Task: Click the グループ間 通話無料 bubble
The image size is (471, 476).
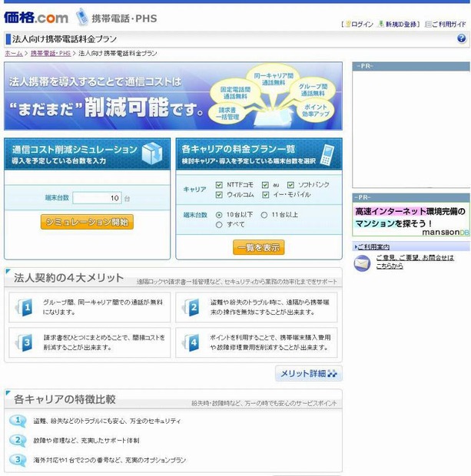Action: (313, 90)
